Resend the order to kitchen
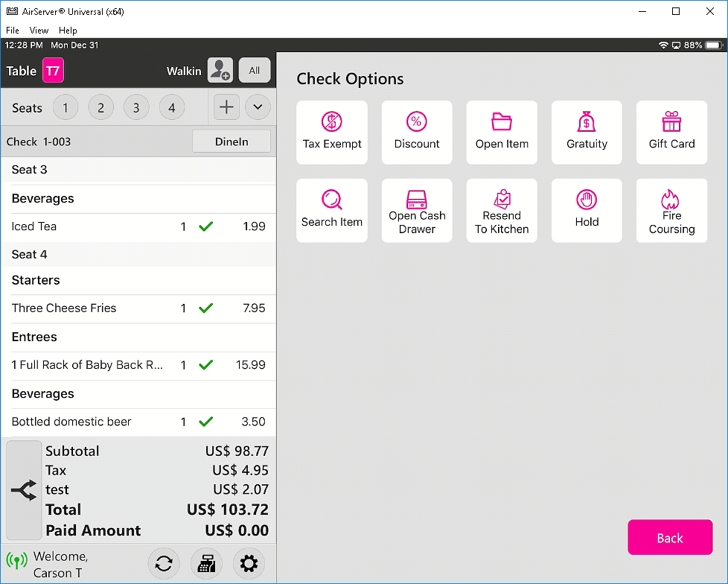 coord(502,210)
